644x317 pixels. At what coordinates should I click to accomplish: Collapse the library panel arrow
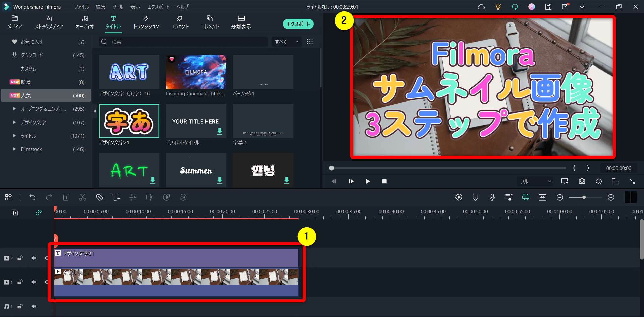(95, 111)
